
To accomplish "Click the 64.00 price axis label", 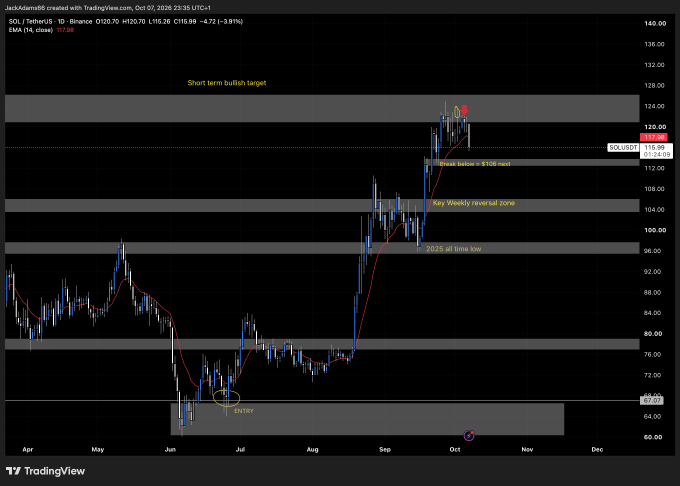I will [x=653, y=417].
